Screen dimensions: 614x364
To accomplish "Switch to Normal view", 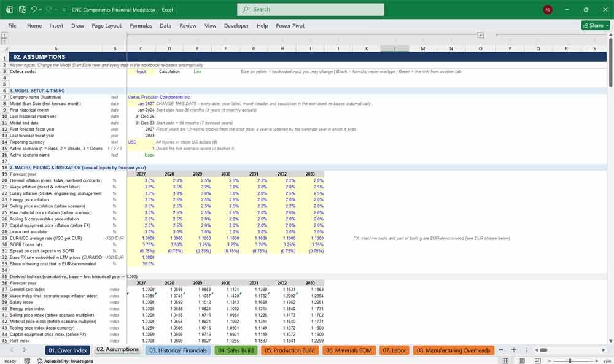I will (505, 361).
